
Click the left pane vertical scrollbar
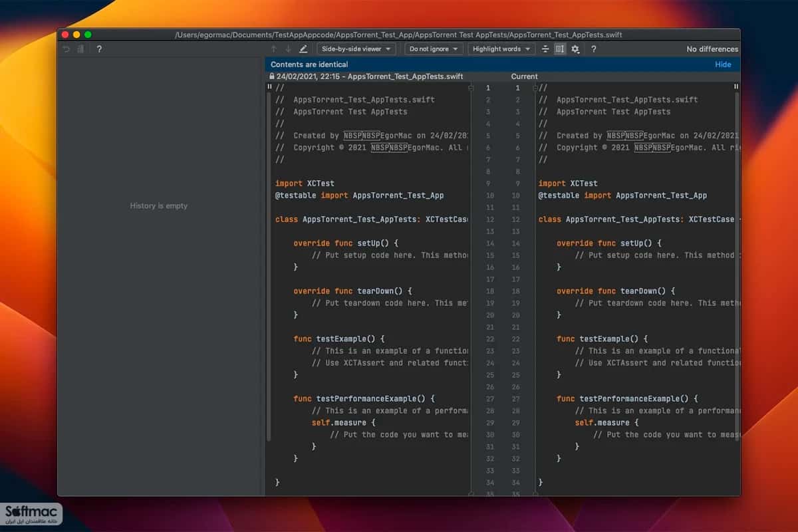[269, 266]
